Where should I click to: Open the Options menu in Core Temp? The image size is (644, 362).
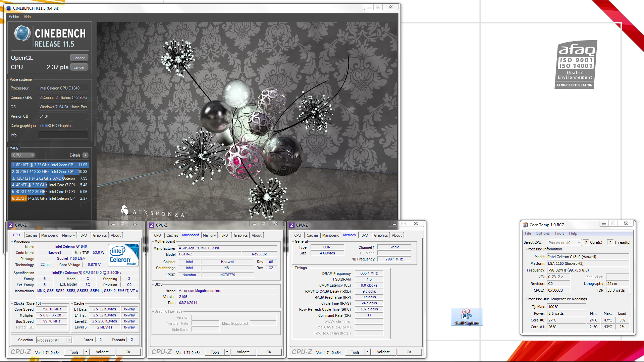[x=542, y=233]
